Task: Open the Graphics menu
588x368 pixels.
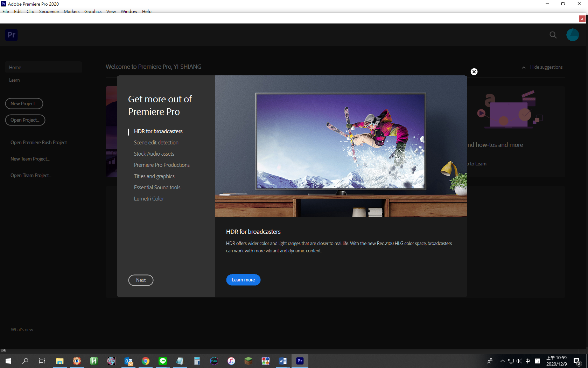Action: [x=93, y=11]
